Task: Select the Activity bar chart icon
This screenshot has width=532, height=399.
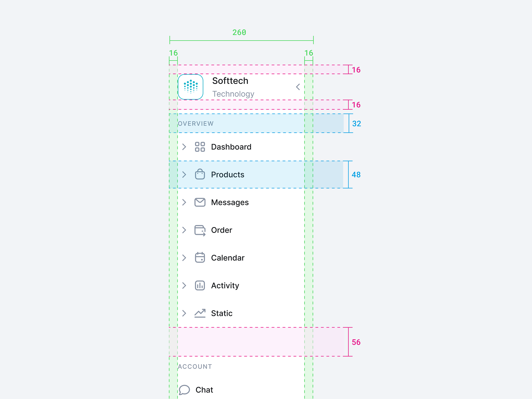Action: click(200, 285)
